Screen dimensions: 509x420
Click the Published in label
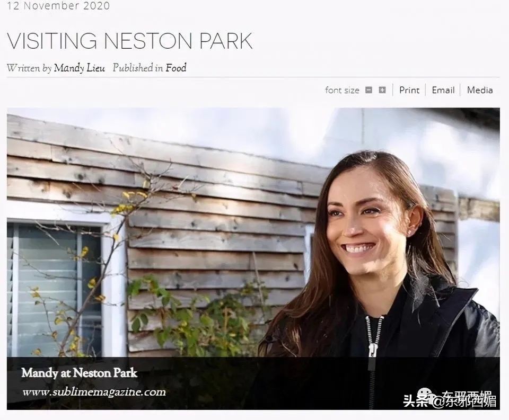tap(138, 68)
